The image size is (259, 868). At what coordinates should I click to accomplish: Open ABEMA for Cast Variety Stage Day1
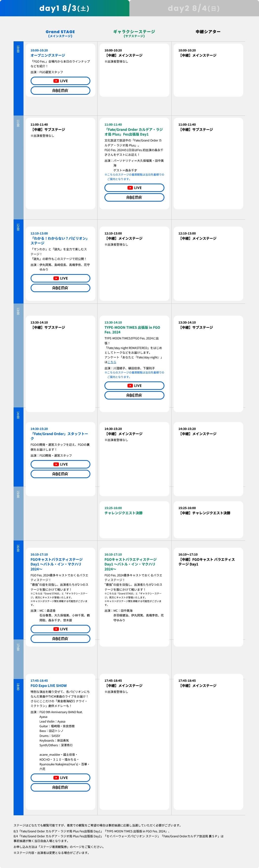(60, 639)
